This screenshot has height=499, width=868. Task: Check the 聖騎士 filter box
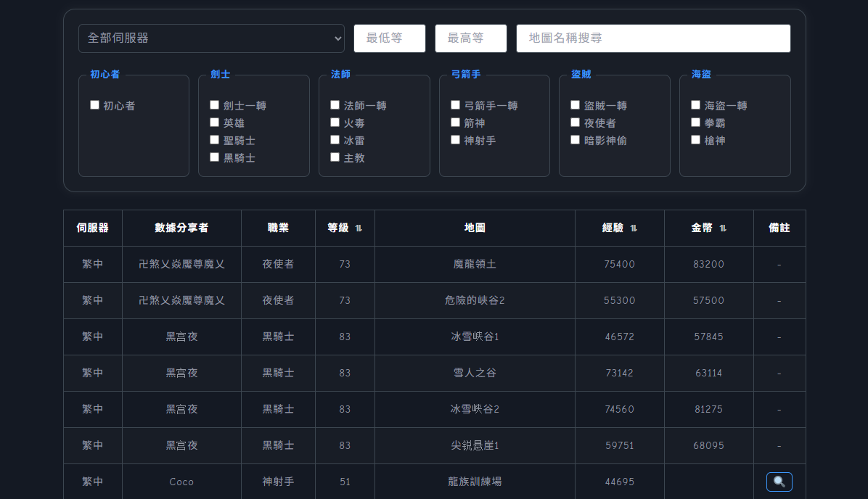[x=215, y=140]
